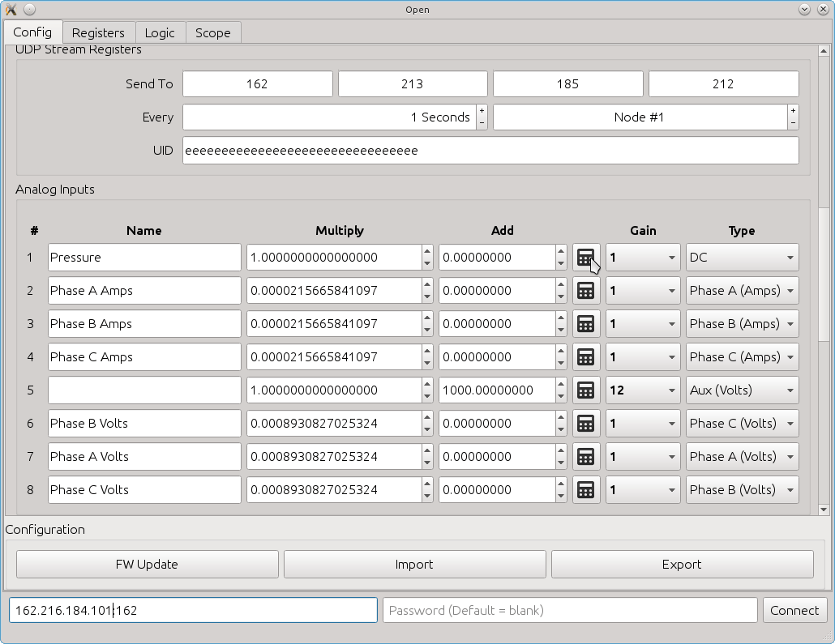Switch to the Registers tab
Screen dimensions: 835x644
pyautogui.click(x=99, y=33)
